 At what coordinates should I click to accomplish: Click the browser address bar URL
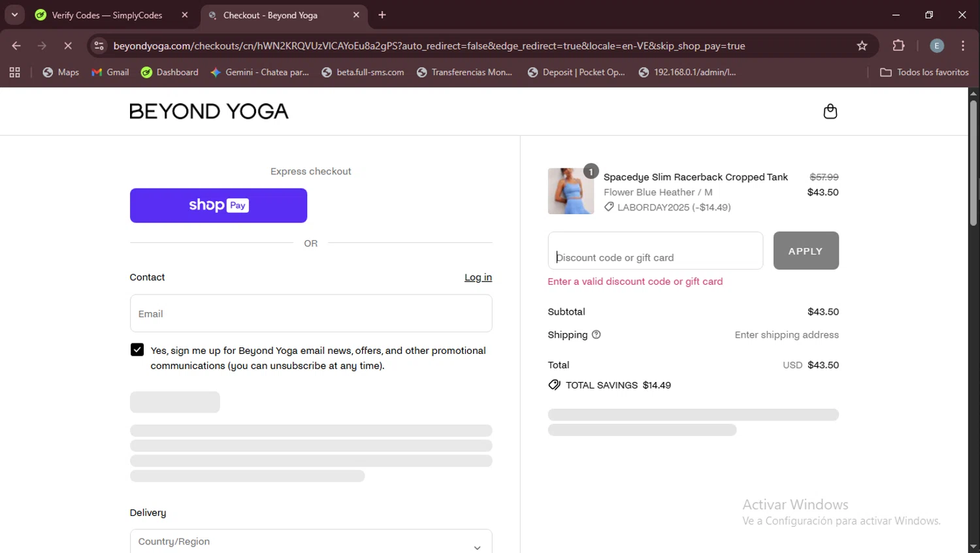(x=429, y=46)
